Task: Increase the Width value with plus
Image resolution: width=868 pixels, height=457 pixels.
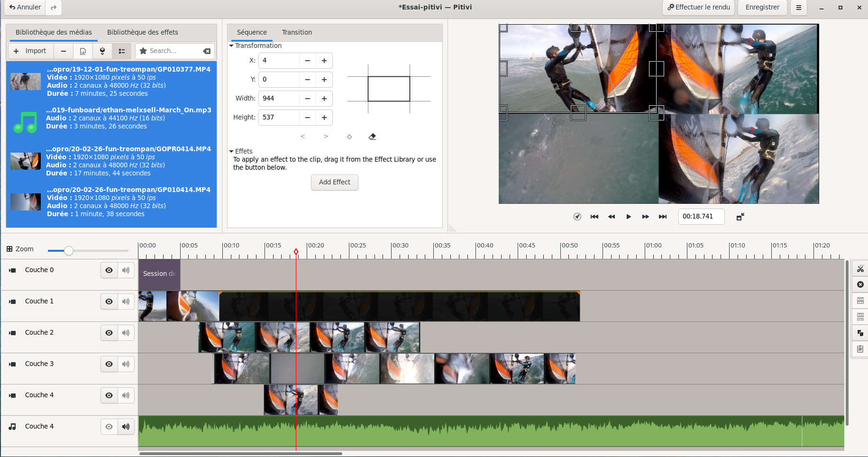Action: pos(324,99)
